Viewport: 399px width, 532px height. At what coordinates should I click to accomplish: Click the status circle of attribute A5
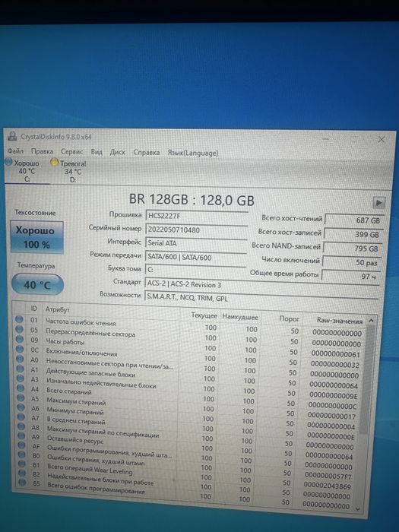21,397
